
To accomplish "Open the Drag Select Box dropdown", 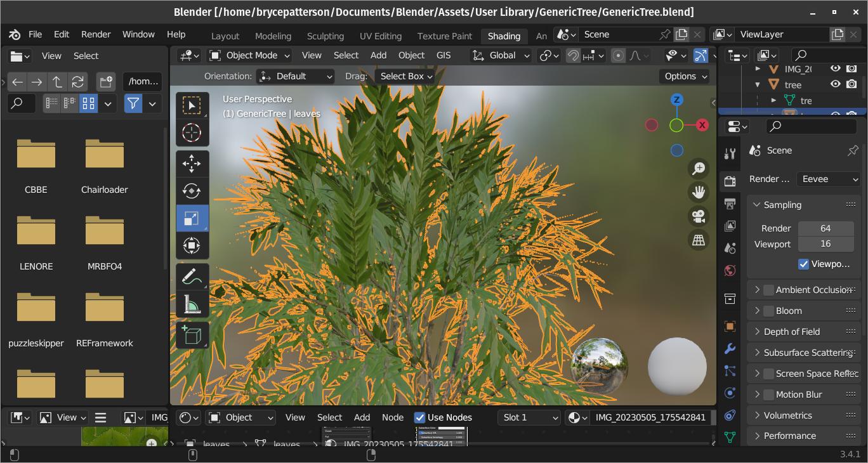I will [x=404, y=76].
